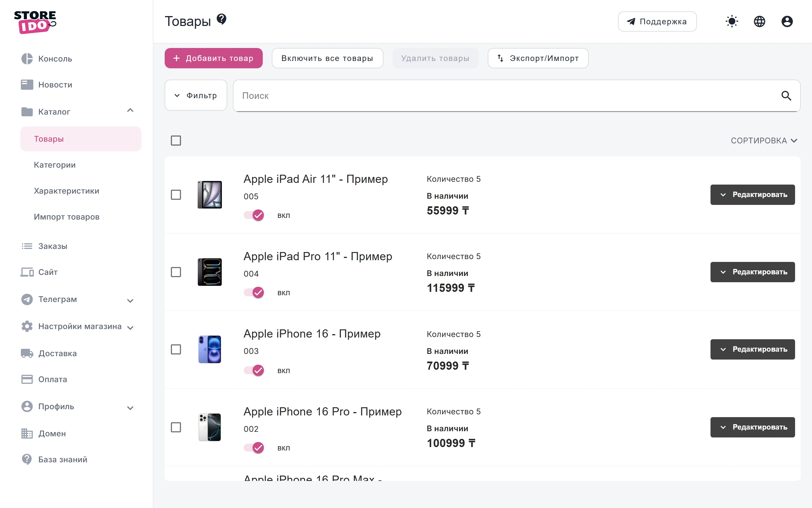This screenshot has width=812, height=508.
Task: Navigate to Новости
Action: [x=55, y=85]
